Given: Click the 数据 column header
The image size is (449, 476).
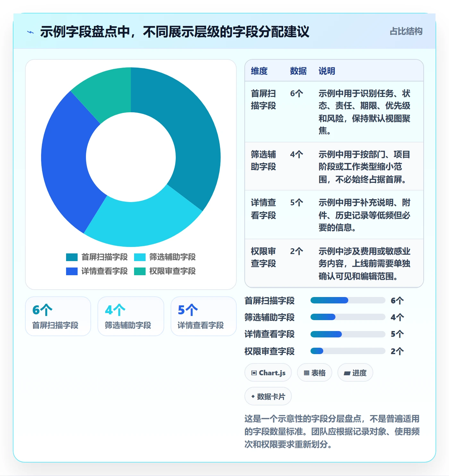Looking at the screenshot, I should click(x=298, y=71).
